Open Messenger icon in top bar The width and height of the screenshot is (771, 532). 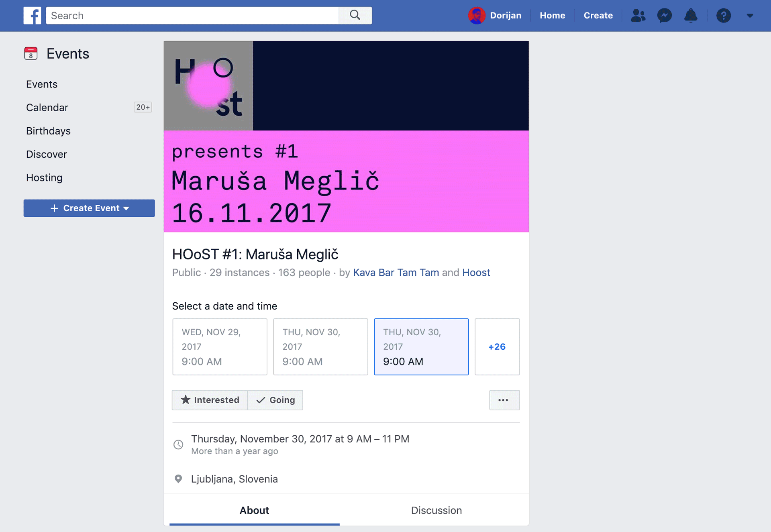[664, 16]
